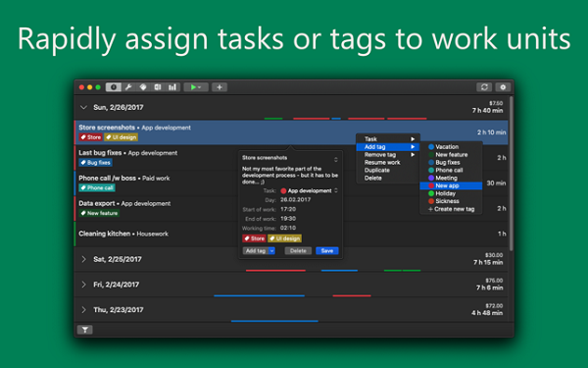The height and width of the screenshot is (368, 588).
Task: Expand the Sat, 2/25/2017 day group
Action: (x=83, y=259)
